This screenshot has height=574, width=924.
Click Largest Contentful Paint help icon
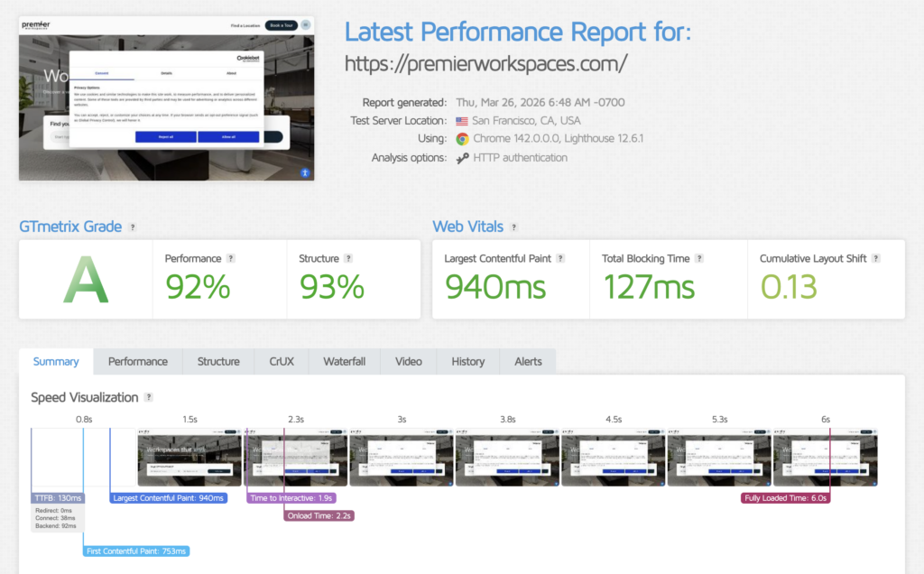tap(560, 259)
